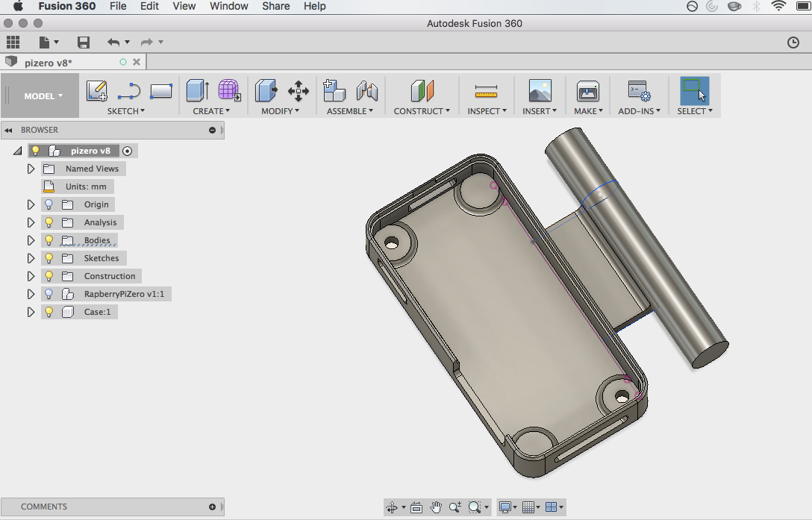Select the Press Pull tool
The image size is (812, 520).
click(266, 90)
